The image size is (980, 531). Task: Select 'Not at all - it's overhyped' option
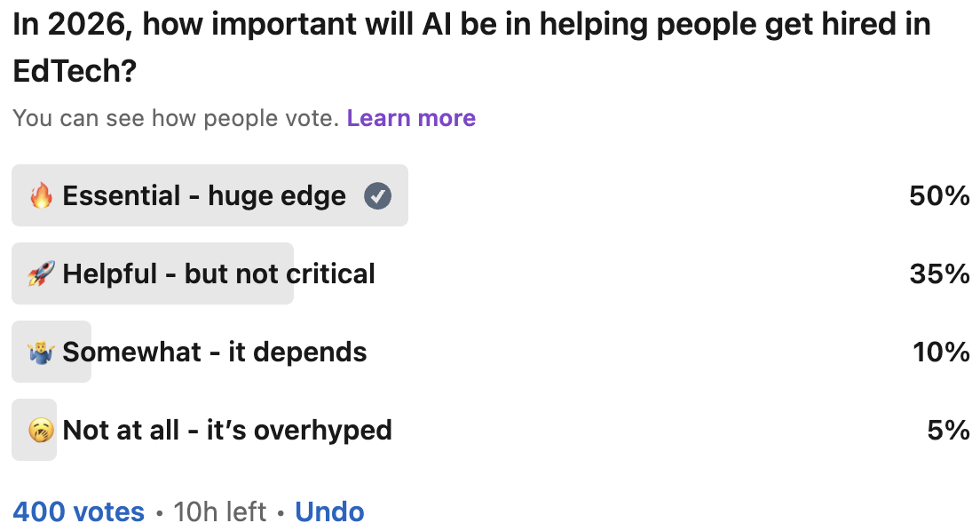[x=227, y=430]
